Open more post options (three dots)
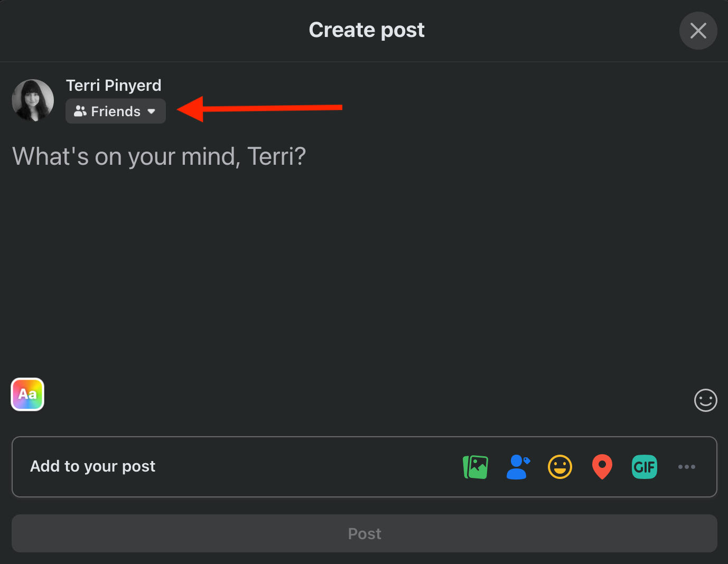728x564 pixels. [687, 467]
